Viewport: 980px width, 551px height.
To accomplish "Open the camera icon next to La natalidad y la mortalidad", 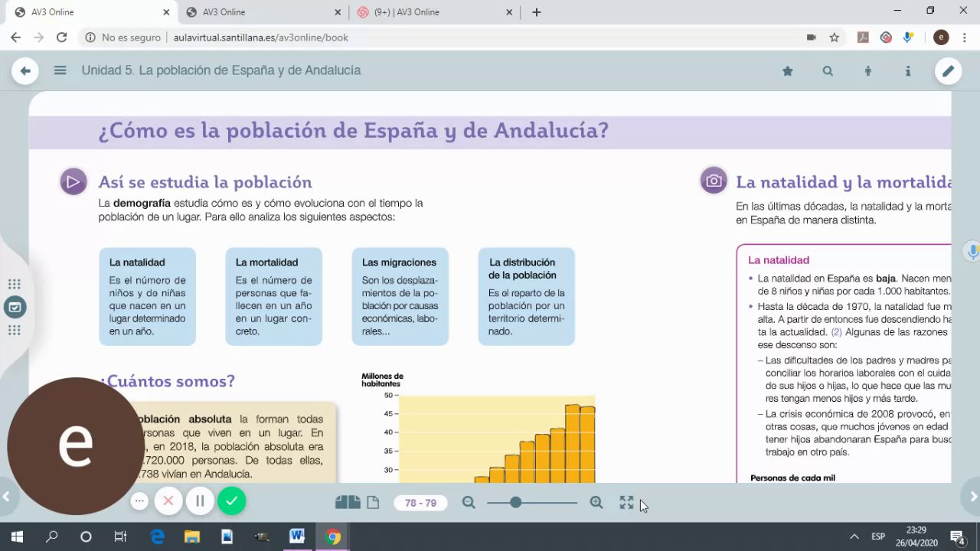I will tap(714, 181).
